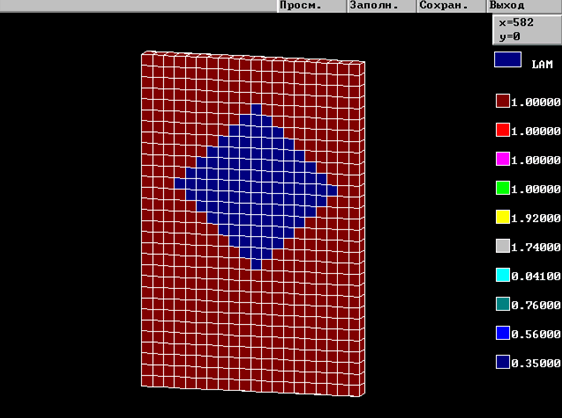Choose the blue 0.56000 swatch
The width and height of the screenshot is (562, 418).
pos(503,333)
